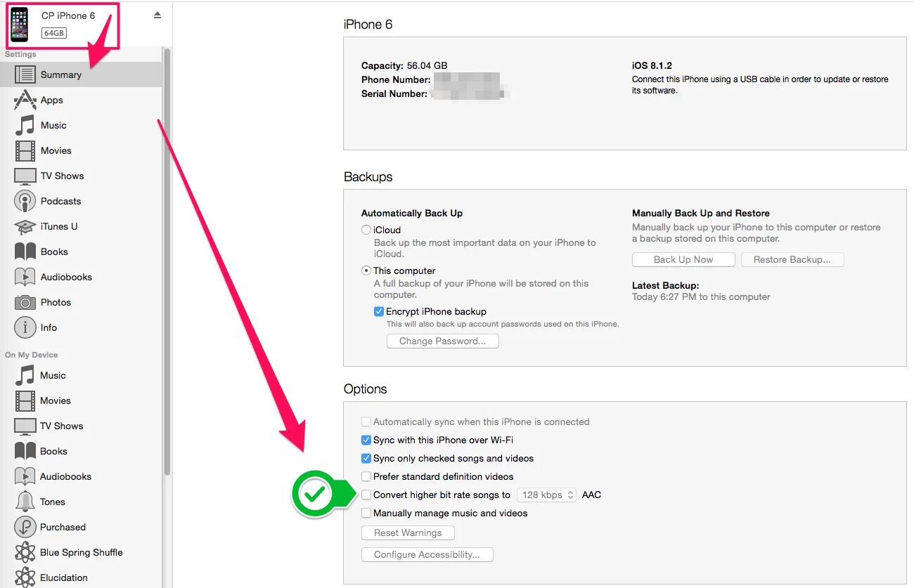The height and width of the screenshot is (588, 914).
Task: Open the Info icon in Settings list
Action: click(x=25, y=327)
